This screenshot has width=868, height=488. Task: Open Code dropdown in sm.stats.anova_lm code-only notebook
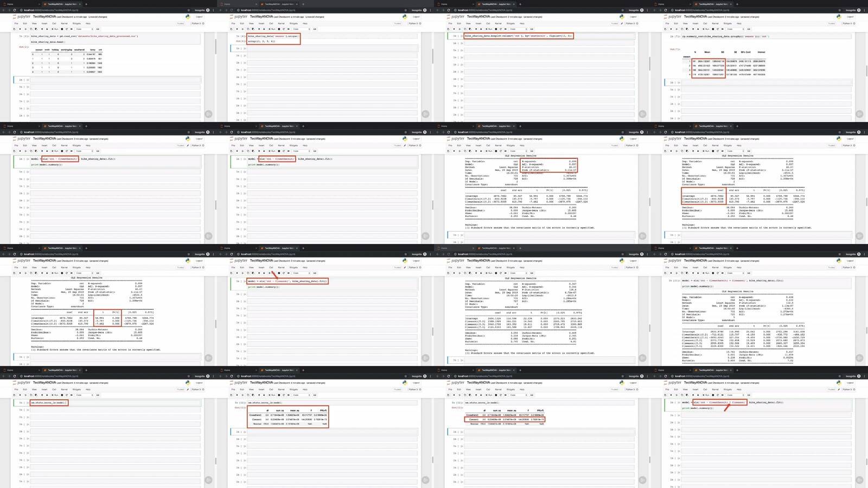84,395
